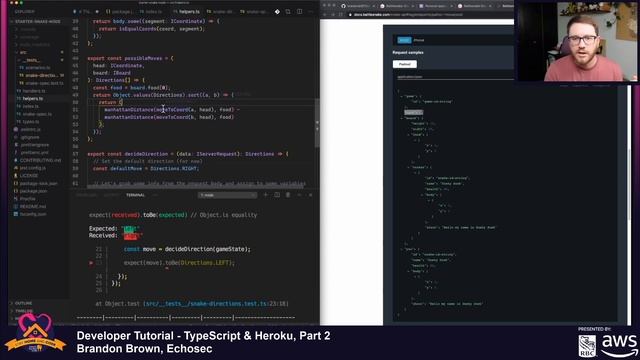This screenshot has width=640, height=360.
Task: Click the webcam video overlay
Action: click(577, 41)
